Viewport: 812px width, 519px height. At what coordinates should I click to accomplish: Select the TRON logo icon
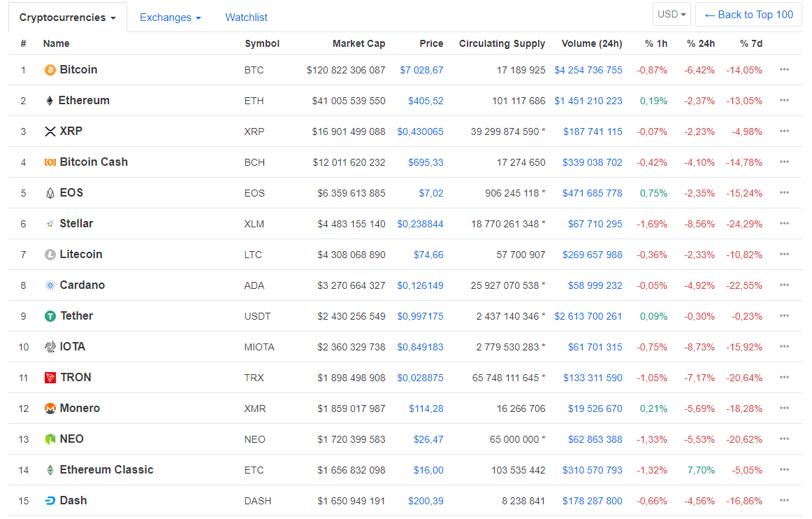click(49, 377)
